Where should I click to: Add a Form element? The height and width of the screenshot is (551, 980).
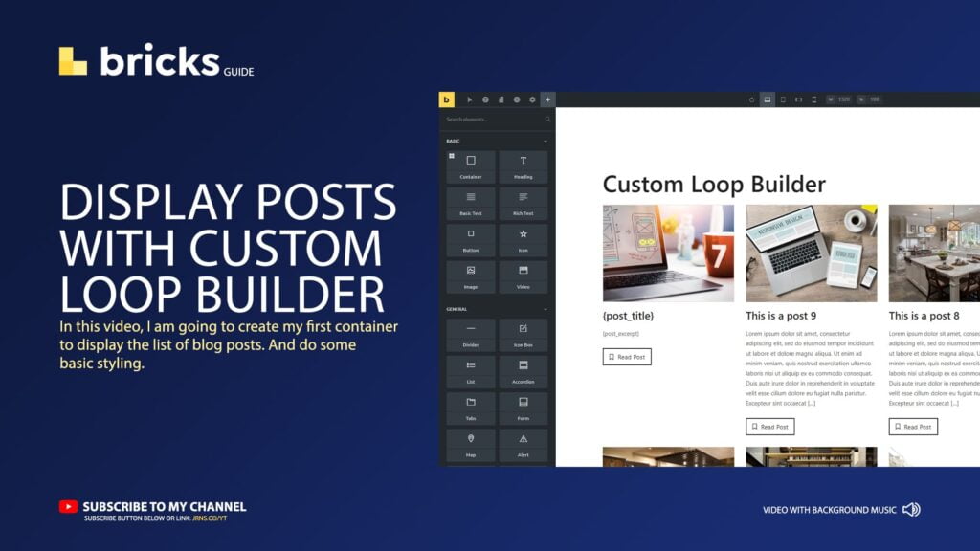point(523,408)
